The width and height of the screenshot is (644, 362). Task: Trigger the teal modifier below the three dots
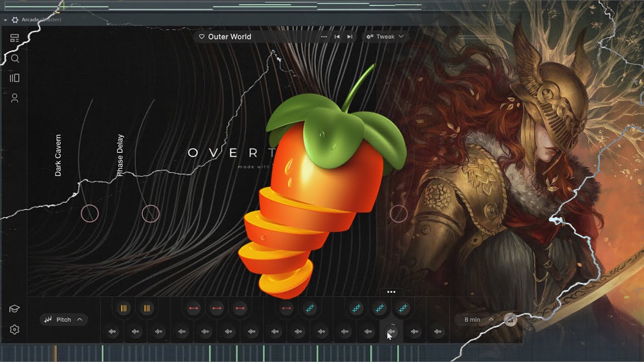pos(380,308)
